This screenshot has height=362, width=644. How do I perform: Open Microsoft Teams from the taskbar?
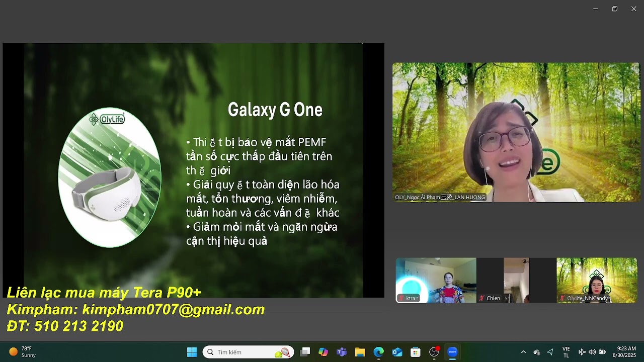(x=342, y=352)
